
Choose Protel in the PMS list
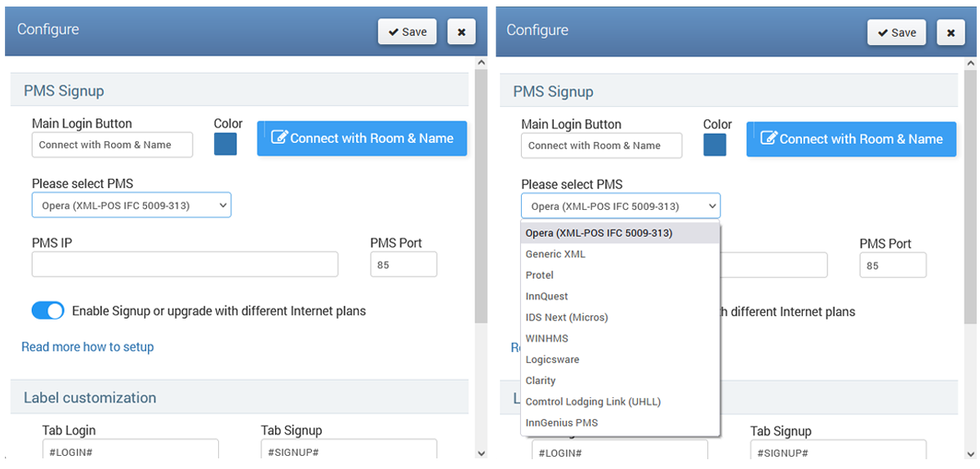pos(540,275)
